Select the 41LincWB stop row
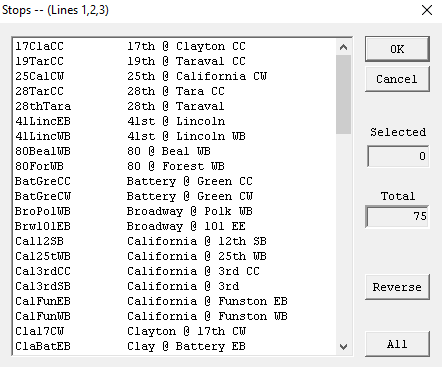The height and width of the screenshot is (367, 442). pyautogui.click(x=174, y=136)
